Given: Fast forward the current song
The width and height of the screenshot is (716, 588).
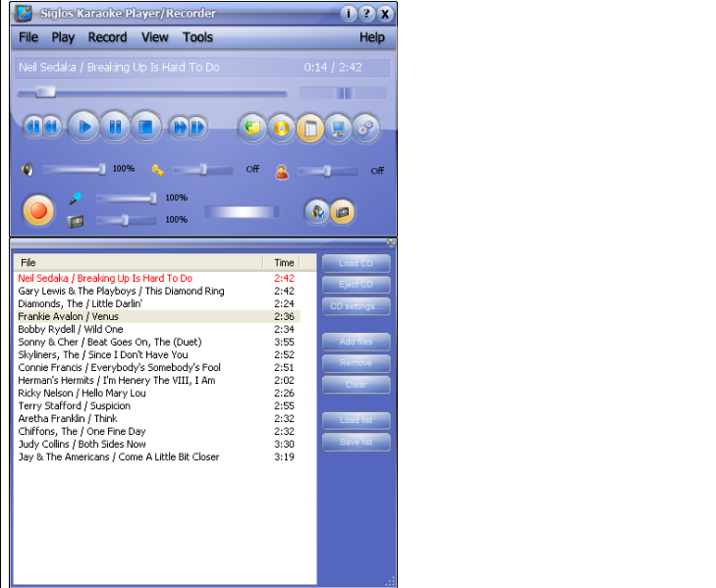Looking at the screenshot, I should pos(179,128).
